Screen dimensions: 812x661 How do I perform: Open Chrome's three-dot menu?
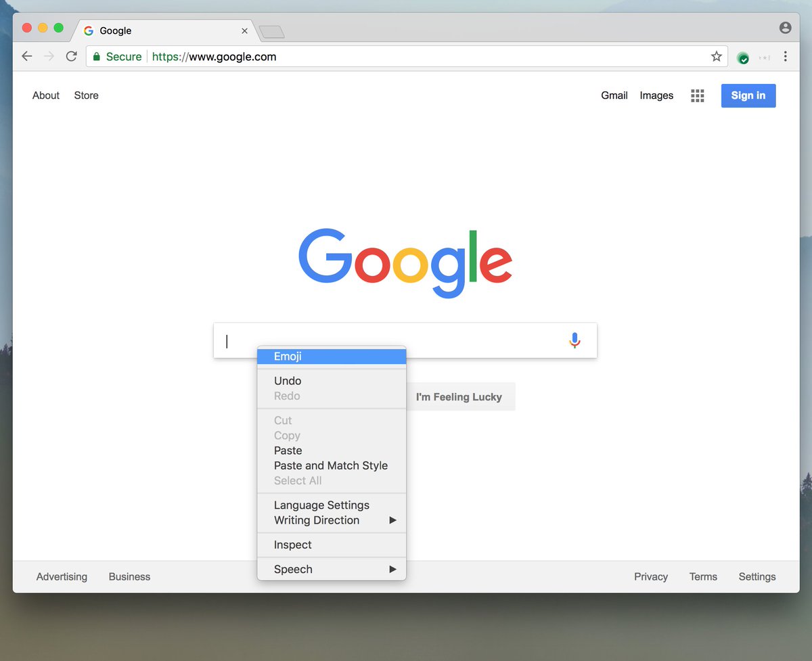786,57
